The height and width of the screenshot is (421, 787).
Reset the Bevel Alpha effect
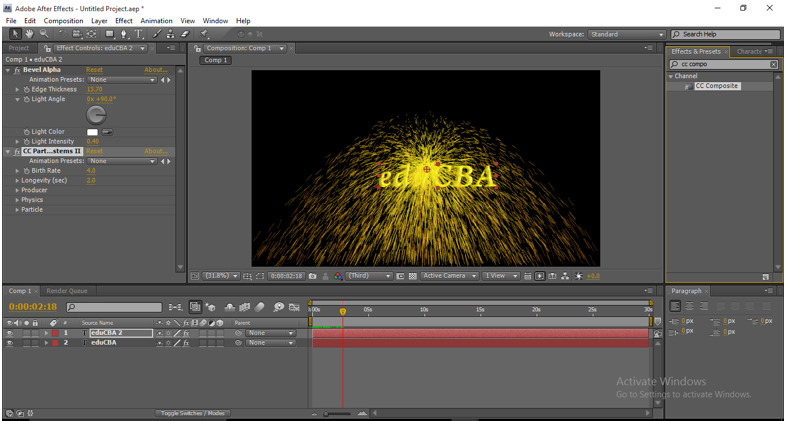tap(94, 70)
